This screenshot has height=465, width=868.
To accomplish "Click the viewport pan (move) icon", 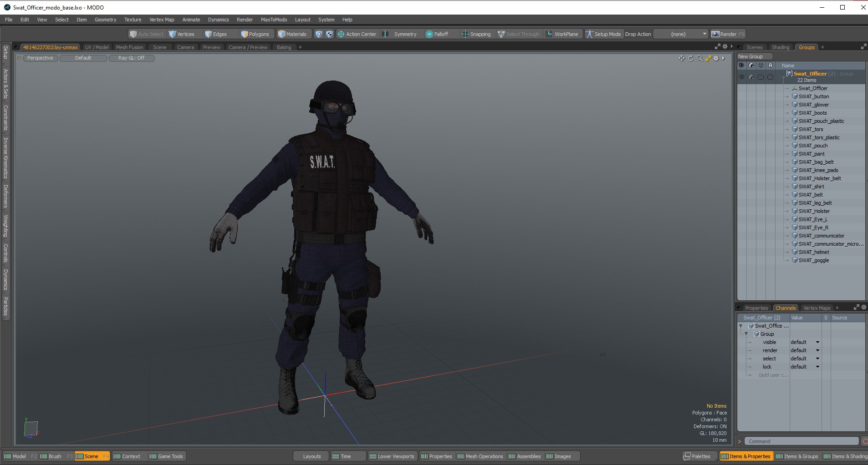I will click(681, 58).
